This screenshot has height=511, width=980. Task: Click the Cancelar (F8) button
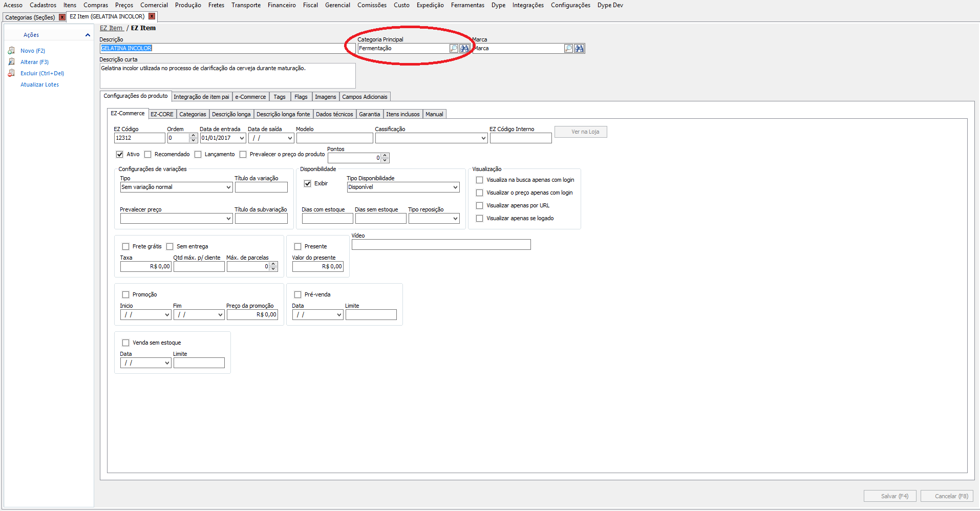click(947, 496)
